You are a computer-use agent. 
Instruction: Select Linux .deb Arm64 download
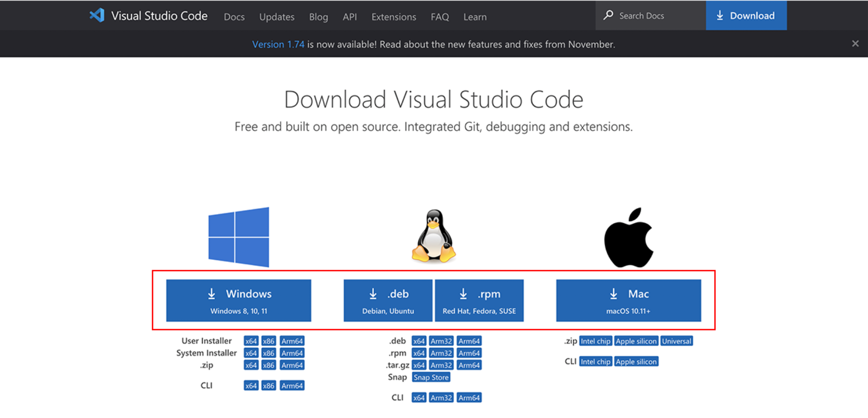[x=469, y=341]
